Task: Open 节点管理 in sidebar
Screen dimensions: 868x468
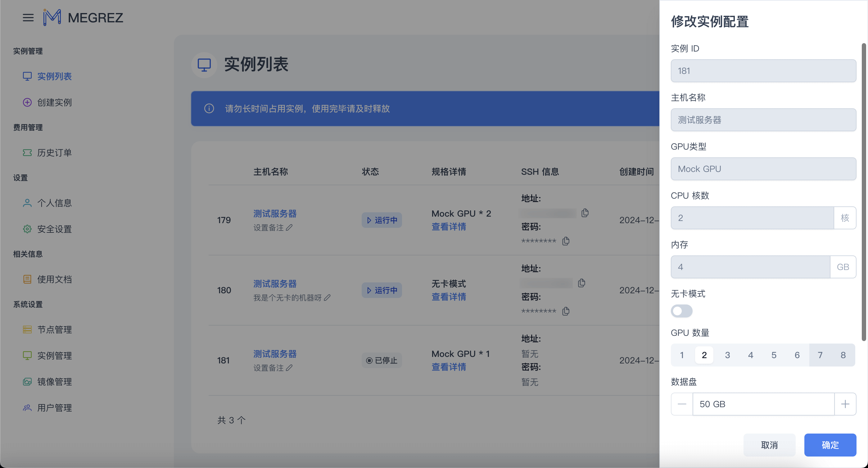Action: coord(54,330)
